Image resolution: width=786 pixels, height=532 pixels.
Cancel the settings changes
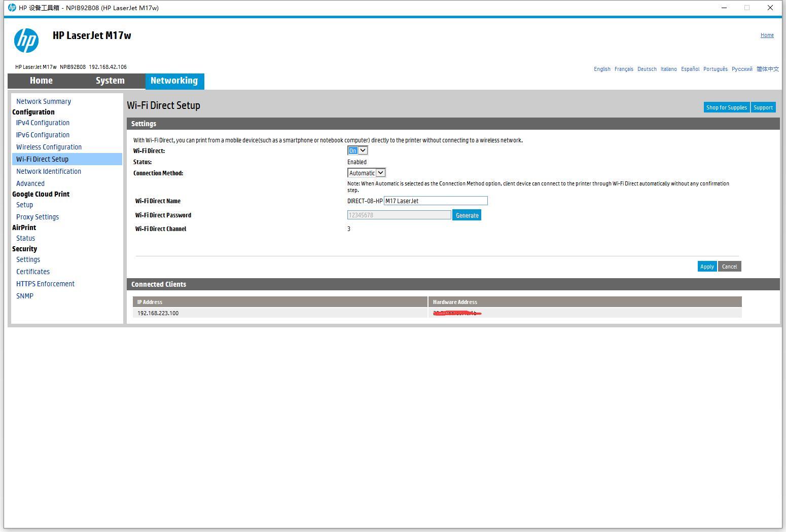click(x=730, y=267)
